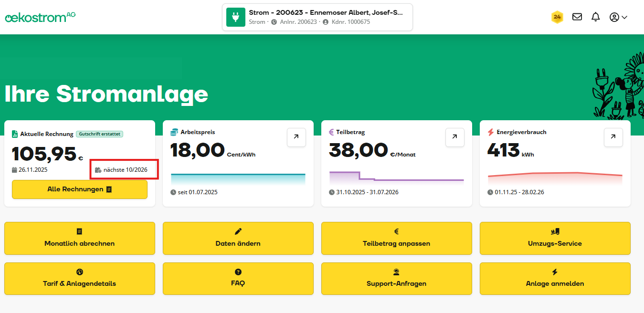Click the nächste 10/2026 text
This screenshot has height=313, width=644.
click(x=126, y=169)
